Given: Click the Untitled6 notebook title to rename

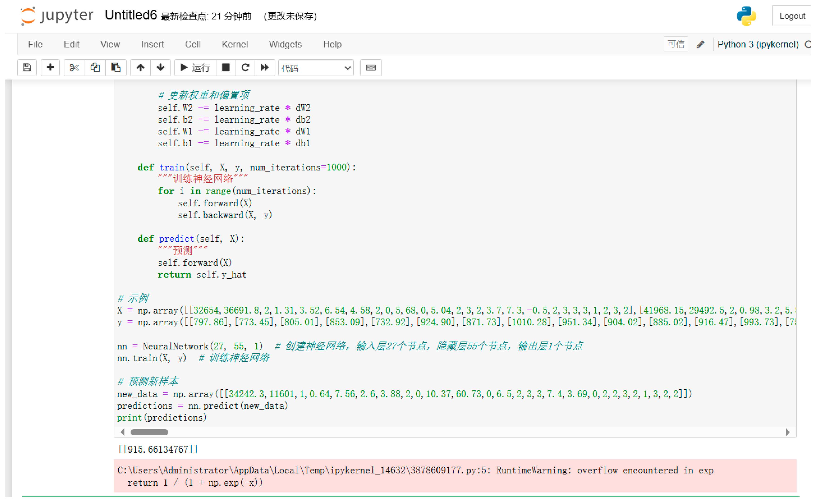Looking at the screenshot, I should [x=131, y=15].
